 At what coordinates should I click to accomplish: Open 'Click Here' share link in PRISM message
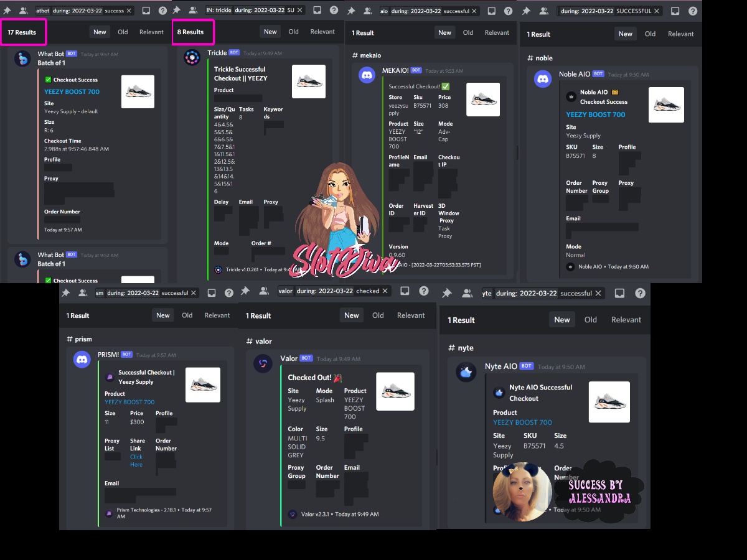[x=136, y=460]
